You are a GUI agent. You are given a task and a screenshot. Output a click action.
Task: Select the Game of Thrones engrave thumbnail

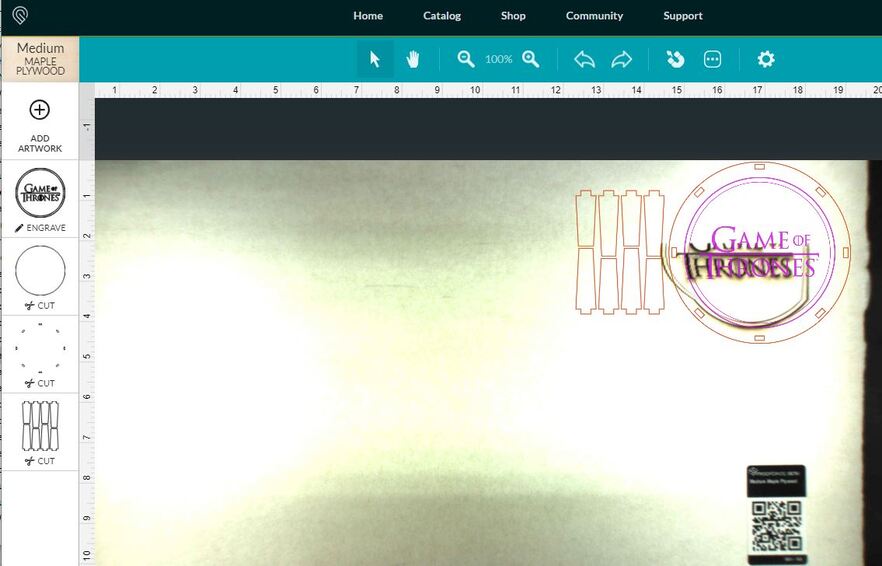(40, 193)
